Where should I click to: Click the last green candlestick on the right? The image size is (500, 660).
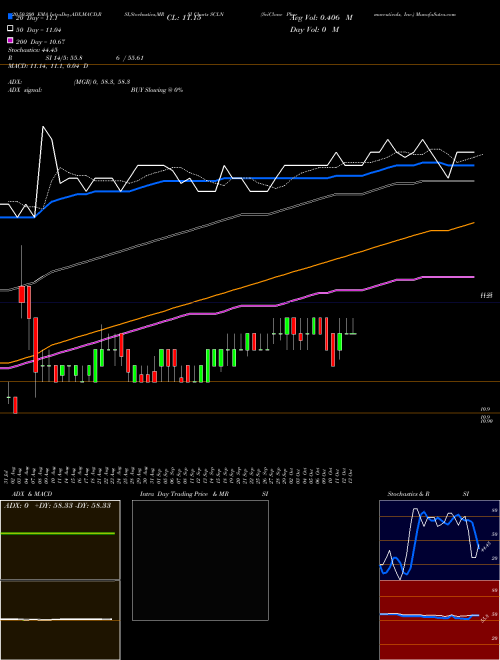coord(340,342)
